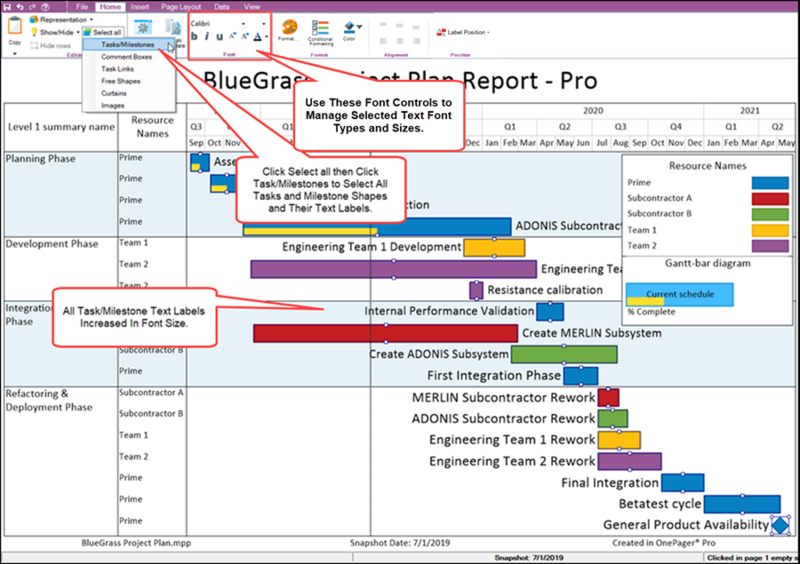Select the Final Integration Gantt bar
800x564 pixels.
coord(683,482)
